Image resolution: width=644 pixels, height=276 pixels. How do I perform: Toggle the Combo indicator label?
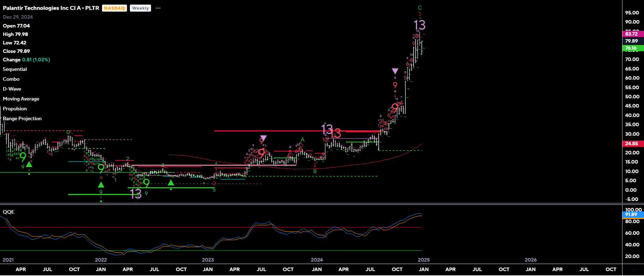pyautogui.click(x=11, y=79)
